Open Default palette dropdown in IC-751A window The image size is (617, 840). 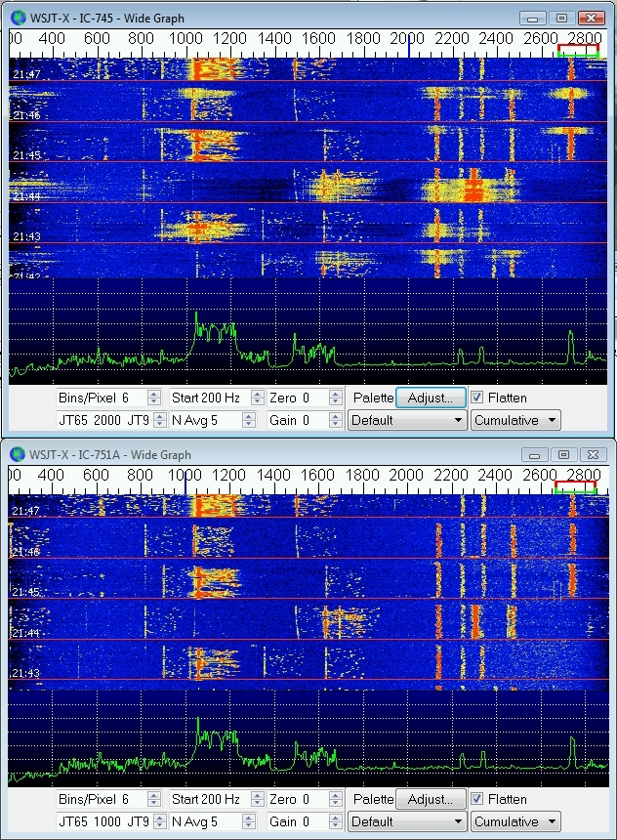(407, 822)
